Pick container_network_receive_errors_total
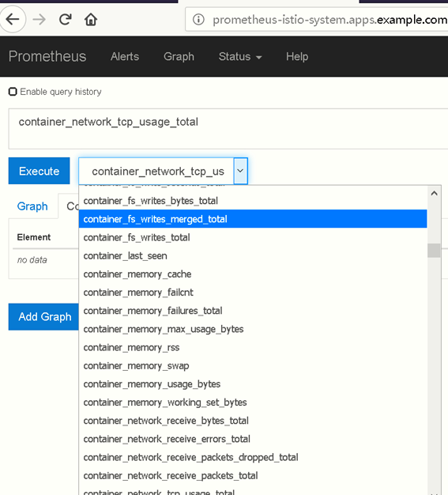This screenshot has height=495, width=448. coord(253,439)
